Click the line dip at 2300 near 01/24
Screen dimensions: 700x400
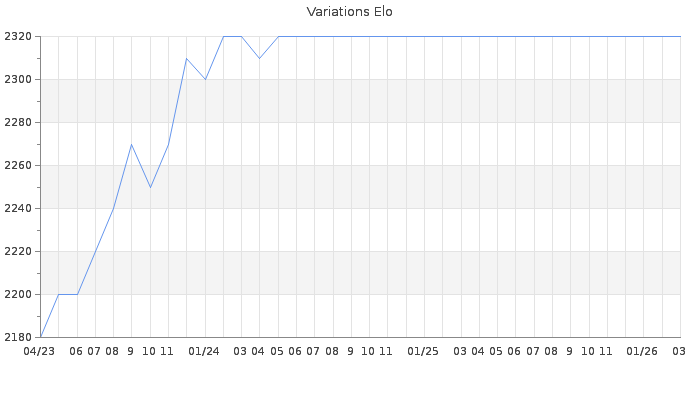click(x=205, y=79)
